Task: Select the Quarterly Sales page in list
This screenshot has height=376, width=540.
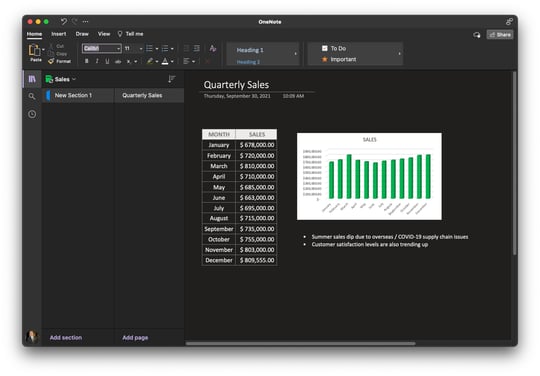Action: [x=149, y=95]
